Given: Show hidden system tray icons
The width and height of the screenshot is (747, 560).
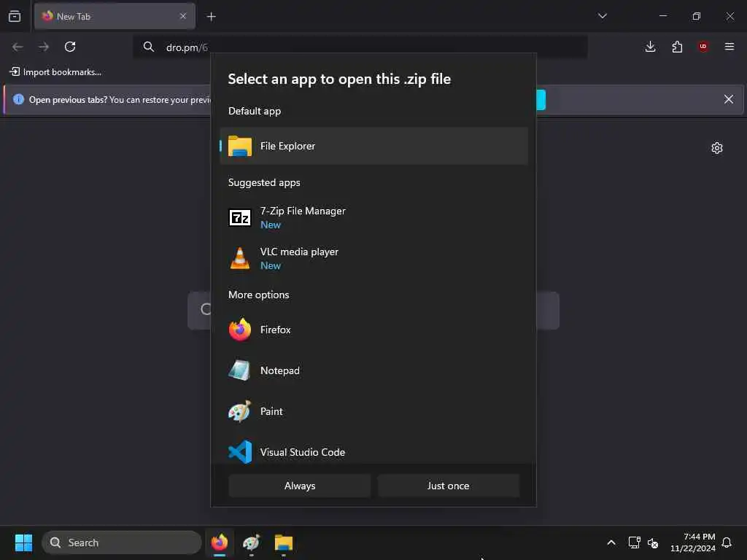Looking at the screenshot, I should tap(611, 542).
